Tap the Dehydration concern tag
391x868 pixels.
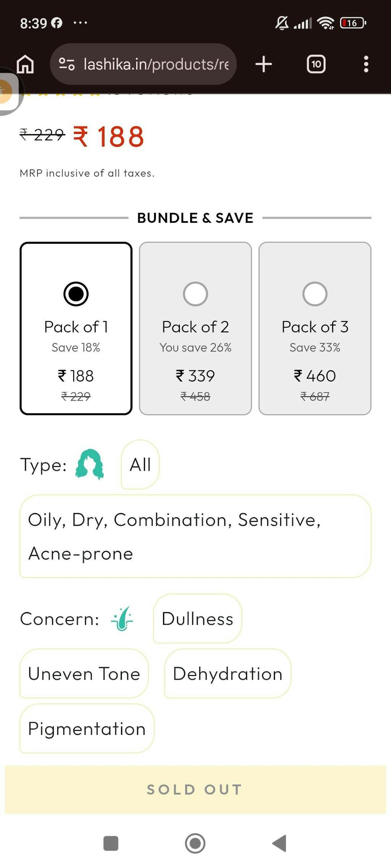(228, 674)
